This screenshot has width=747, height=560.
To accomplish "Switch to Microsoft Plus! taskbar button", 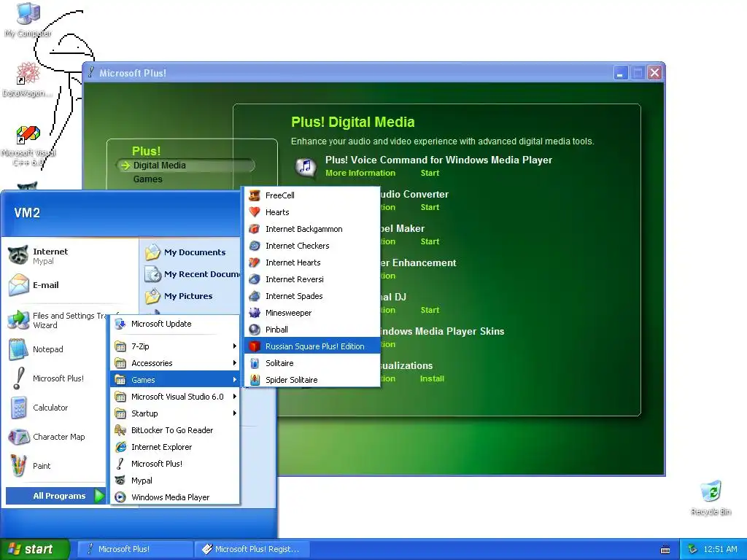I will coord(135,549).
